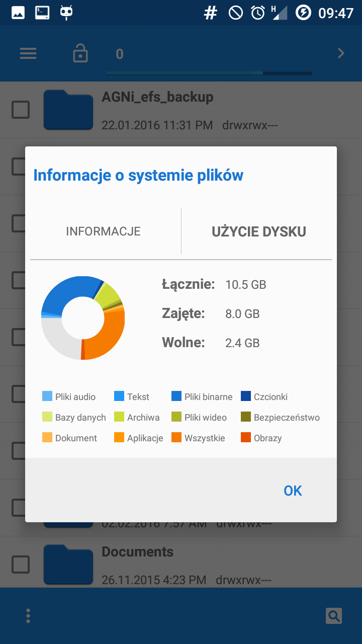Check the Documents folder checkbox
This screenshot has height=644, width=362.
tap(21, 564)
